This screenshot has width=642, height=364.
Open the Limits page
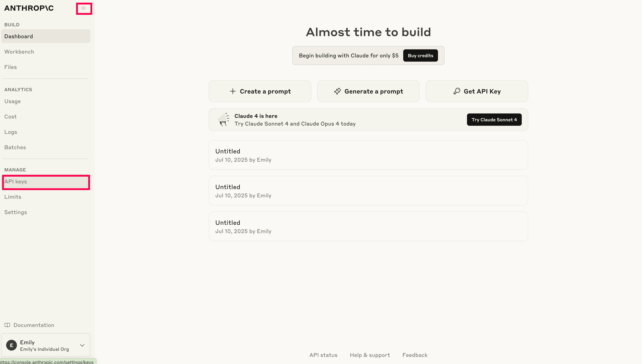13,197
